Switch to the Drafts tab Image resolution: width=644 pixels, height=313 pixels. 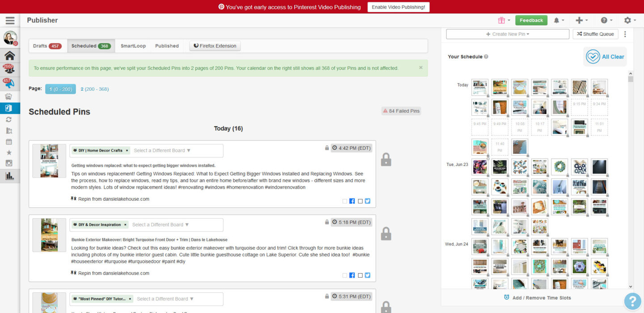pos(47,46)
